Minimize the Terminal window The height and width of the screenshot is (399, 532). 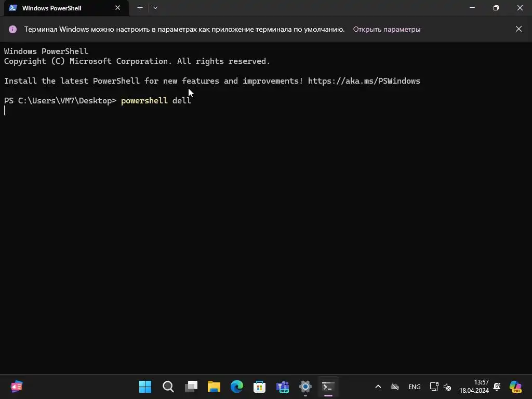point(472,8)
